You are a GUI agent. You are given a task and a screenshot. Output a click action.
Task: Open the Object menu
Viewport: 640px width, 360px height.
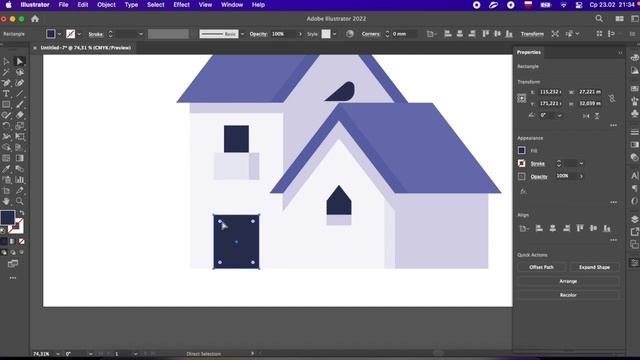106,5
